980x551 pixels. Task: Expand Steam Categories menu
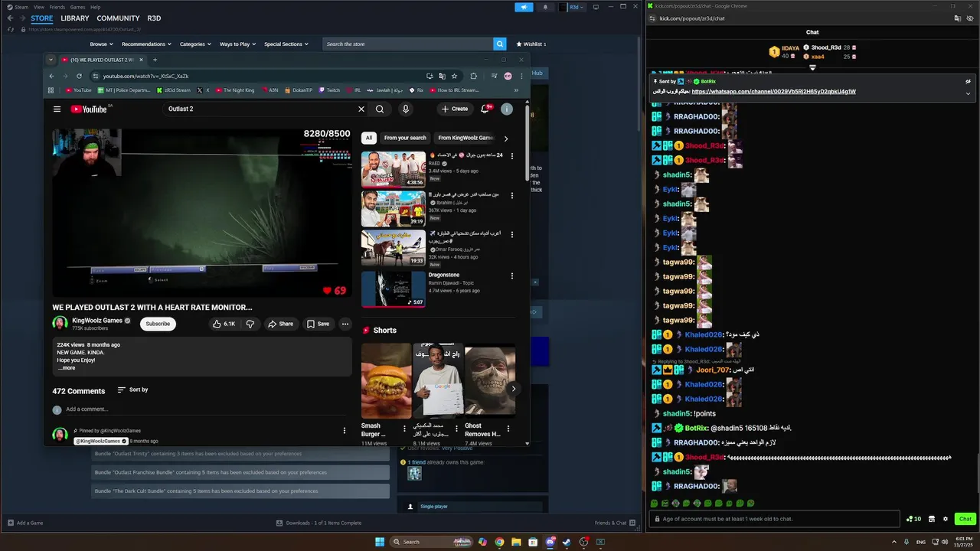pyautogui.click(x=195, y=44)
